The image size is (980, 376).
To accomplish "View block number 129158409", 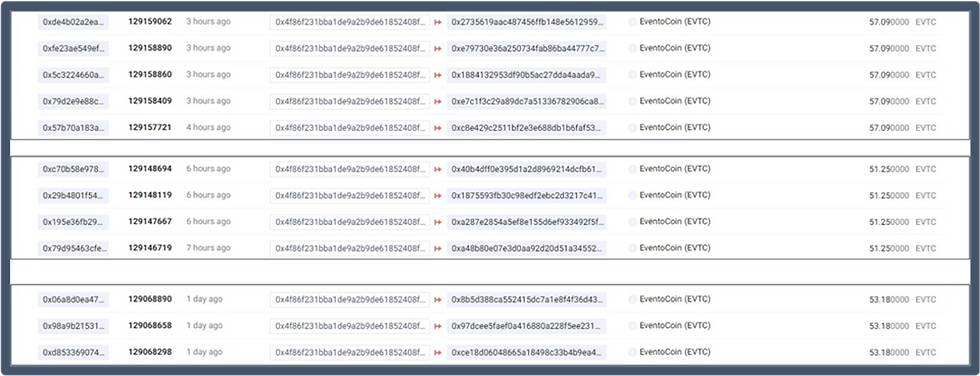I will tap(150, 101).
